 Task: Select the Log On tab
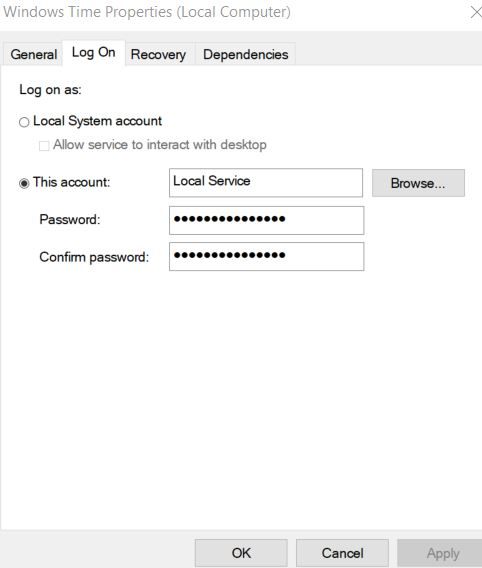[x=94, y=53]
